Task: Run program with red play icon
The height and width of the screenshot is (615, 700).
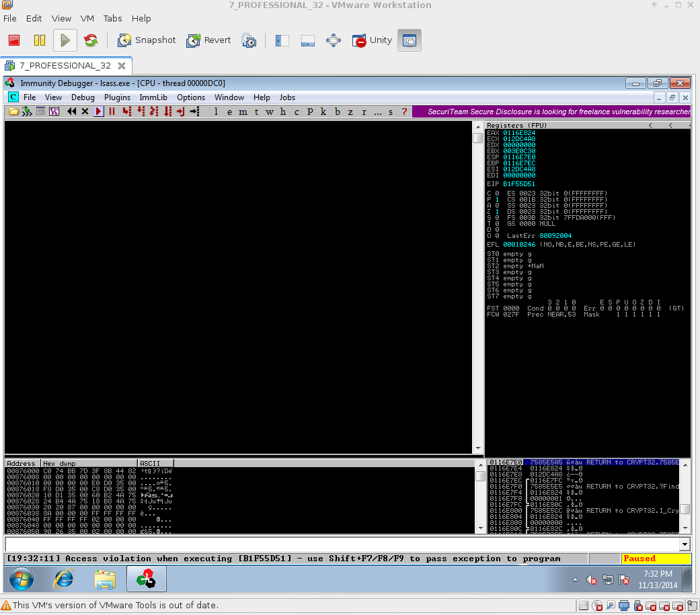Action: (99, 112)
